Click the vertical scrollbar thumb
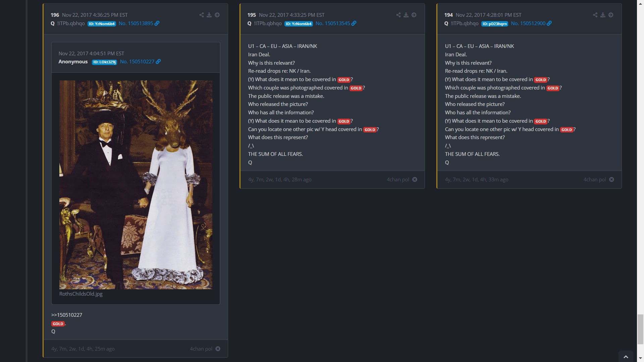The image size is (644, 362). click(x=640, y=329)
